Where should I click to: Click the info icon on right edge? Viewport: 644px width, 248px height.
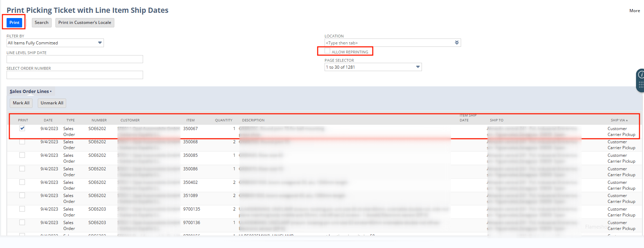click(x=641, y=75)
